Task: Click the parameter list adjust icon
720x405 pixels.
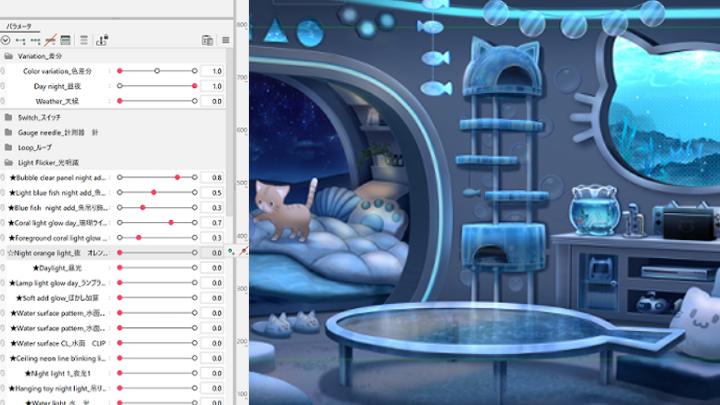Action: coord(84,40)
